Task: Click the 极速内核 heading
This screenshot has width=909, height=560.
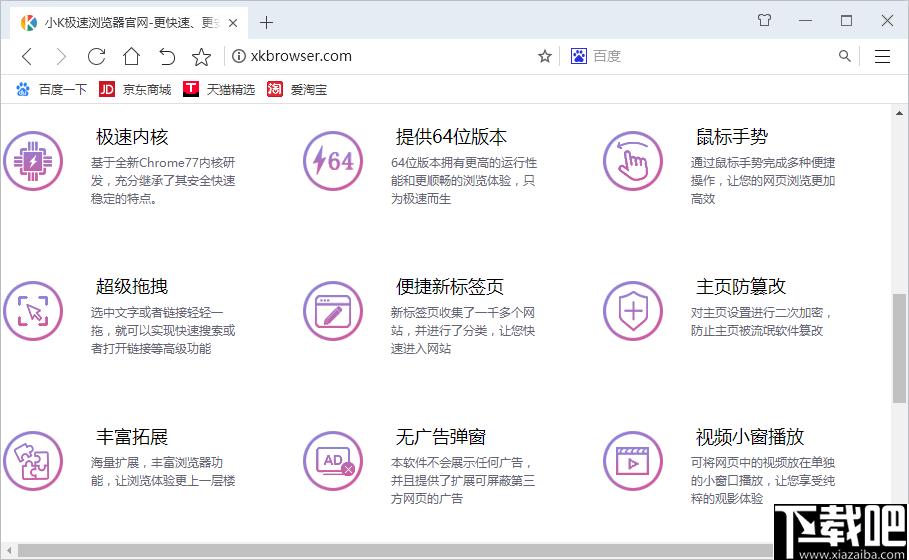Action: click(x=132, y=137)
